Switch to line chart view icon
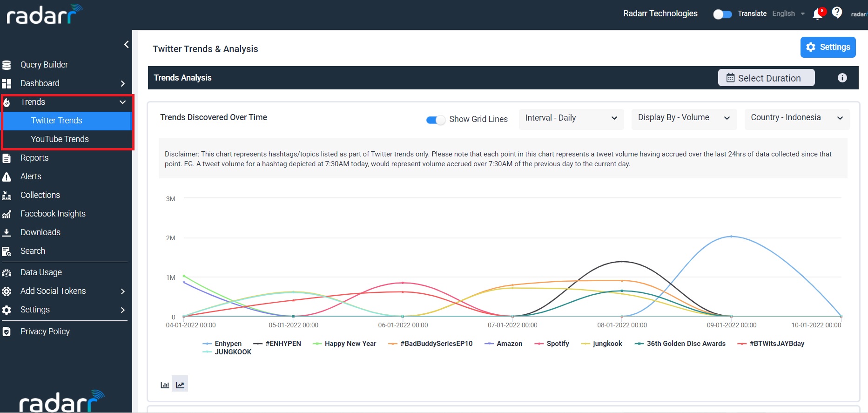Image resolution: width=868 pixels, height=413 pixels. (180, 385)
